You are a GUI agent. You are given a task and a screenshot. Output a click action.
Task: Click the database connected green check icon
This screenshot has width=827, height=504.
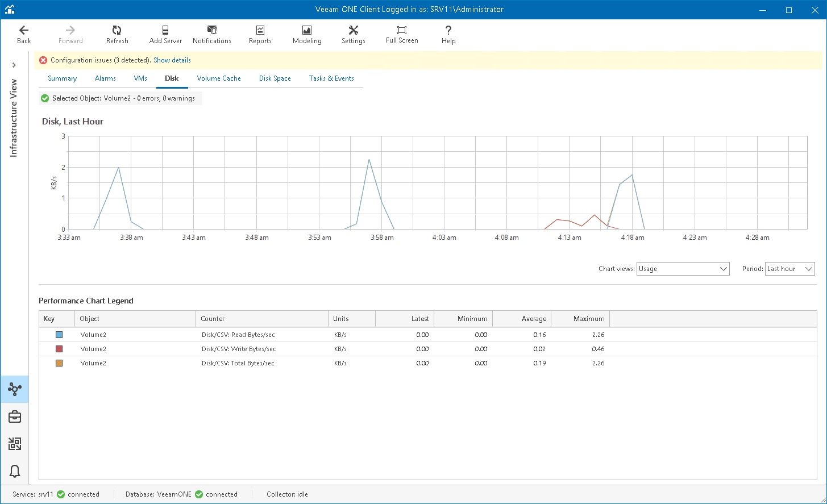[199, 494]
